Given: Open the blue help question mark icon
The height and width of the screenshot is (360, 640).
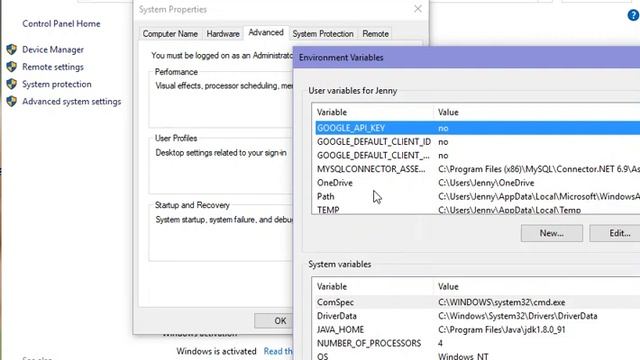Looking at the screenshot, I should (x=633, y=15).
